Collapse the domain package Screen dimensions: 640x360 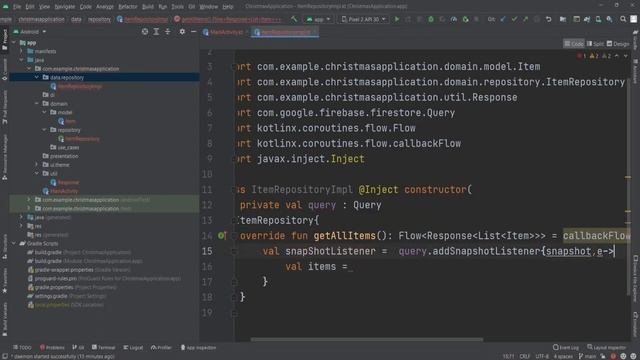(37, 104)
